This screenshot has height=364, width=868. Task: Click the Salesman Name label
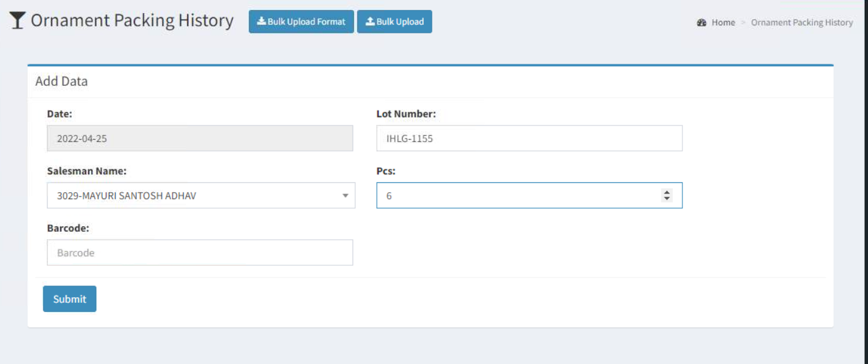[87, 171]
